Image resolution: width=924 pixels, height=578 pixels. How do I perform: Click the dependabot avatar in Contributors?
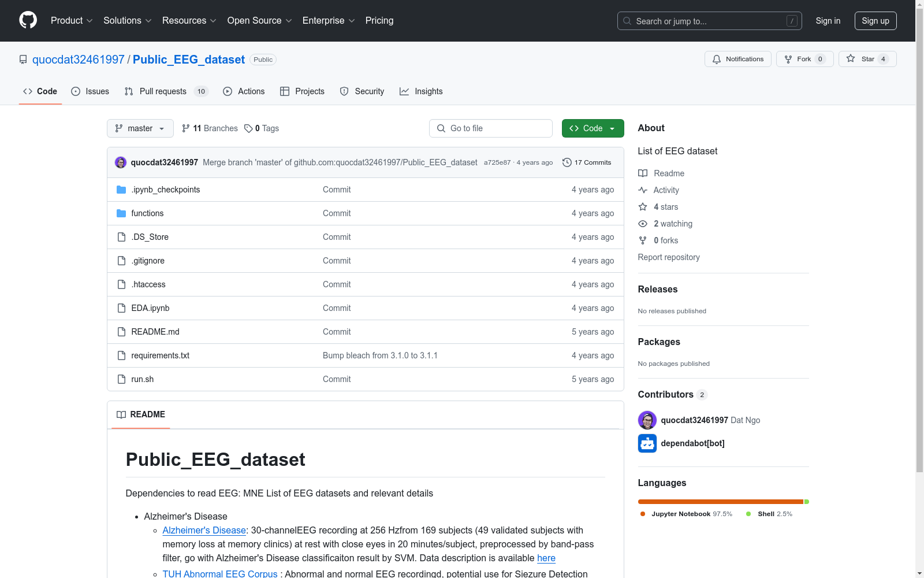point(647,443)
